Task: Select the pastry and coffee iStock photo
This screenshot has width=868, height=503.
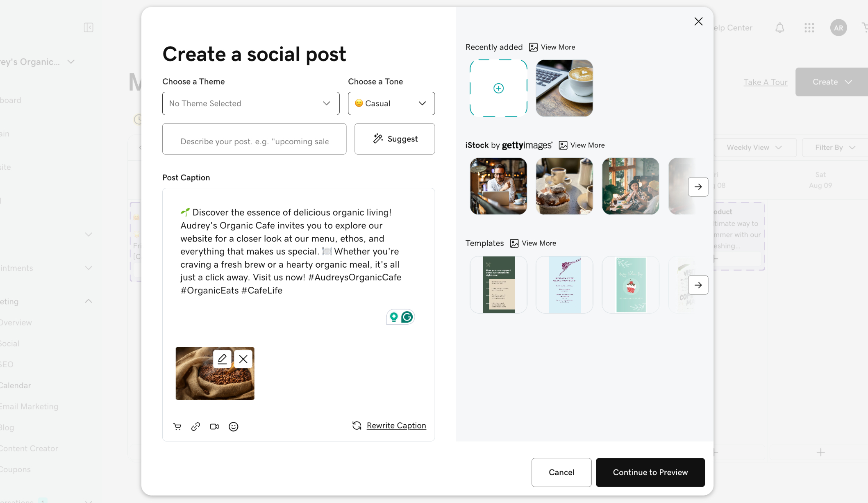Action: (564, 186)
